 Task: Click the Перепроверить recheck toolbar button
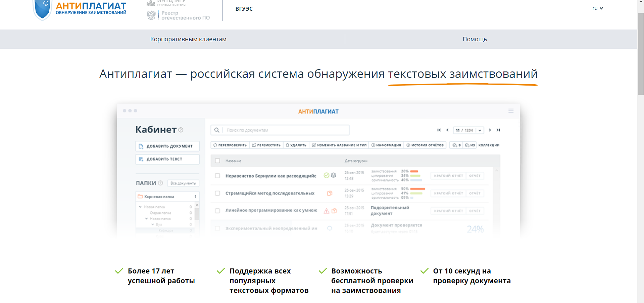(230, 145)
